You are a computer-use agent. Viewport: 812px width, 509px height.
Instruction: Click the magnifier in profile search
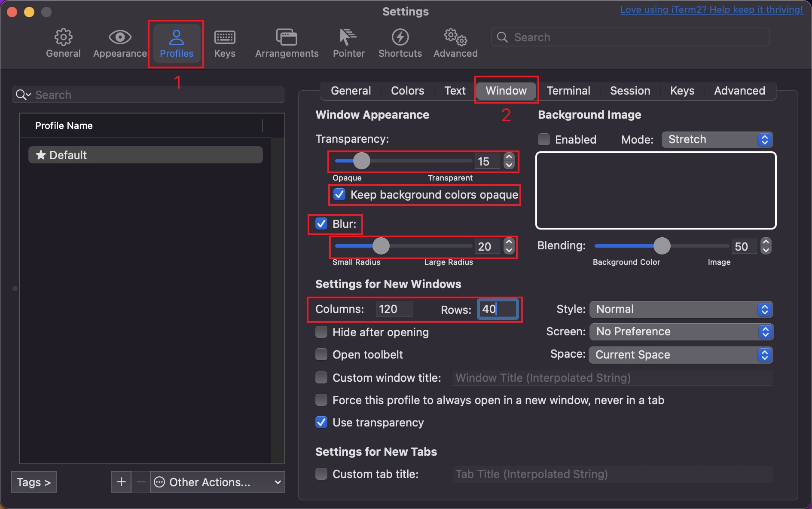point(23,95)
